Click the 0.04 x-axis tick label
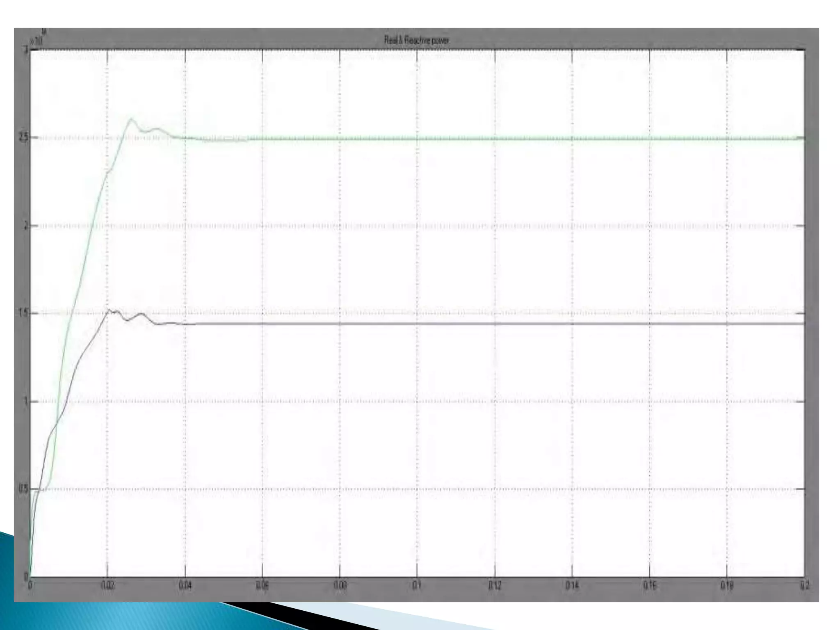Viewport: 840px width, 630px height. (185, 585)
